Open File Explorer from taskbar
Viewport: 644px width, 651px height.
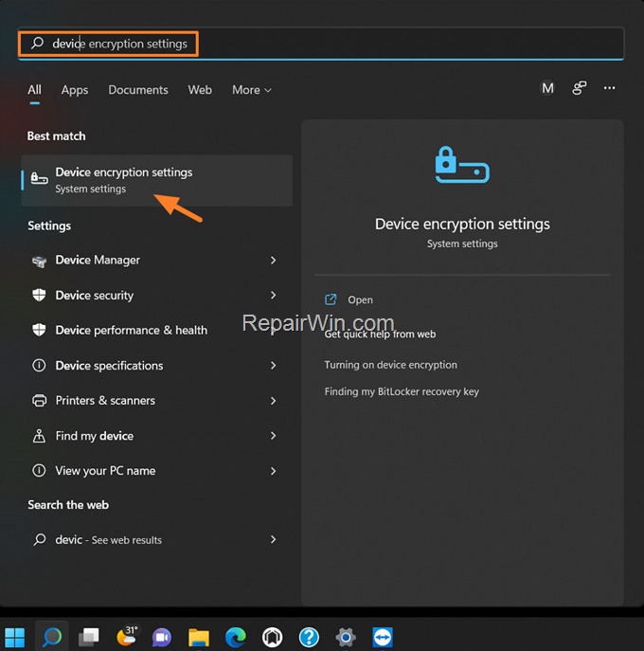[x=199, y=638]
